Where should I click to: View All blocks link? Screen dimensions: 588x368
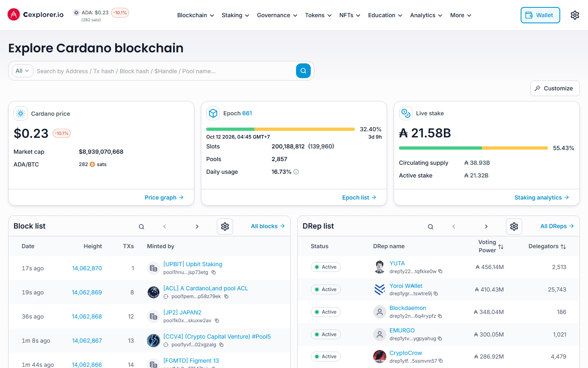coord(268,226)
